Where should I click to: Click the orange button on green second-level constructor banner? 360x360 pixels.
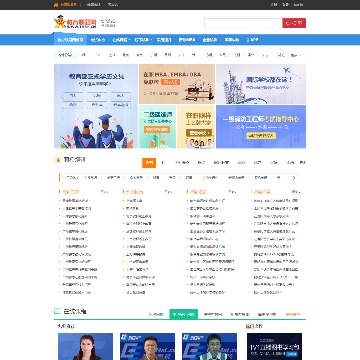coord(157,130)
